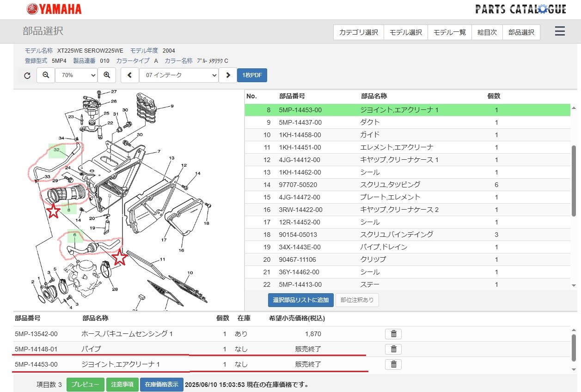This screenshot has height=392, width=581.
Task: Select row 5MP-14453-00 ジヨイント,エアクリーナ 1
Action: pyautogui.click(x=407, y=110)
